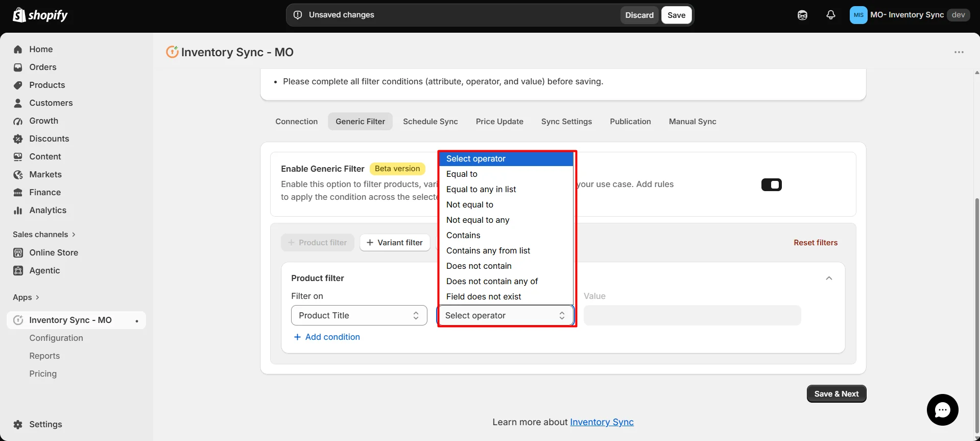Collapse the Product filter section chevron
This screenshot has height=441, width=980.
click(x=829, y=278)
